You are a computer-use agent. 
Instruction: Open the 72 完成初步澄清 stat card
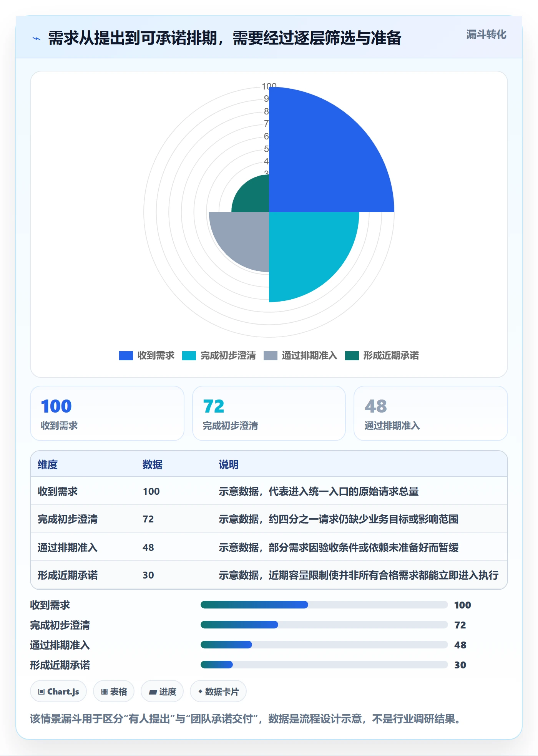pyautogui.click(x=269, y=413)
